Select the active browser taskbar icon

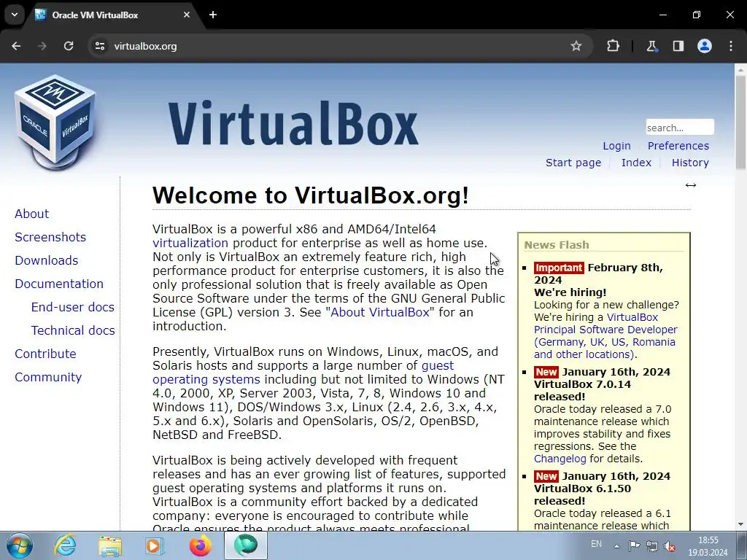(x=246, y=545)
